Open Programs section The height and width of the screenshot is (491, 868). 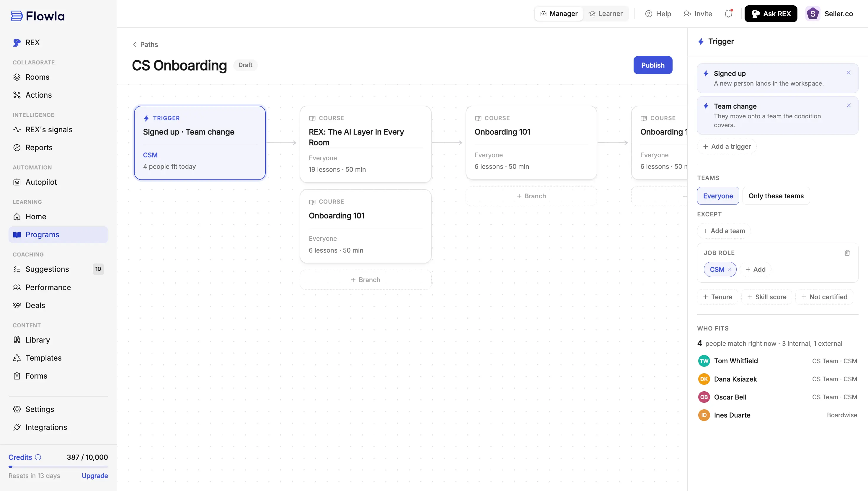pyautogui.click(x=58, y=235)
